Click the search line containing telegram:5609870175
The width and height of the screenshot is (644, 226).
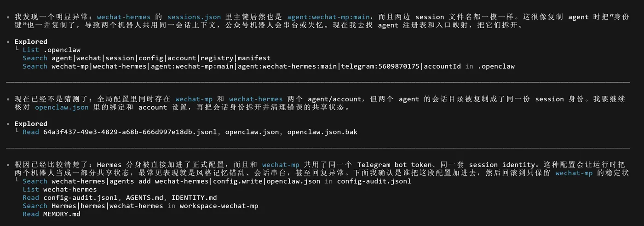pyautogui.click(x=268, y=66)
